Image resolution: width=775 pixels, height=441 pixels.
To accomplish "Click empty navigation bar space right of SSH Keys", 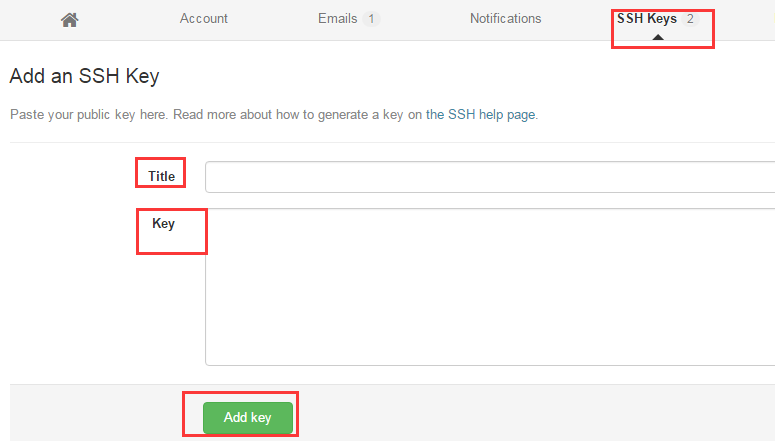I will click(x=745, y=19).
